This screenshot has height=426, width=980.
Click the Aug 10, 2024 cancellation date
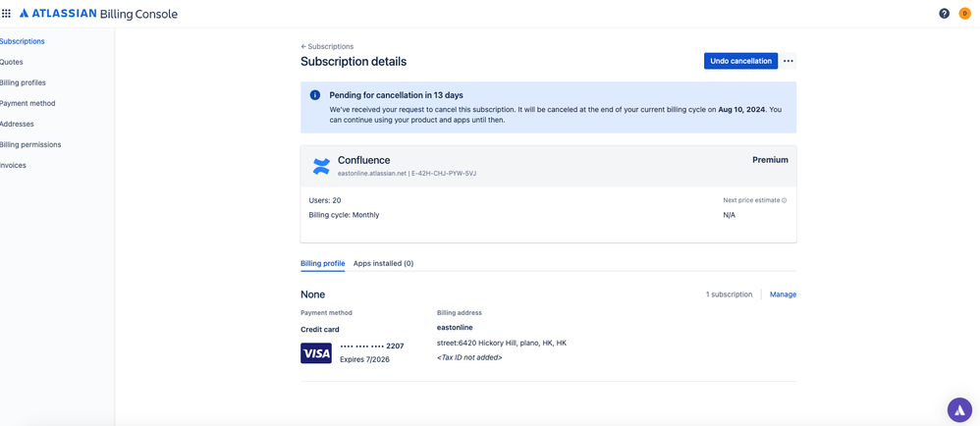click(741, 109)
